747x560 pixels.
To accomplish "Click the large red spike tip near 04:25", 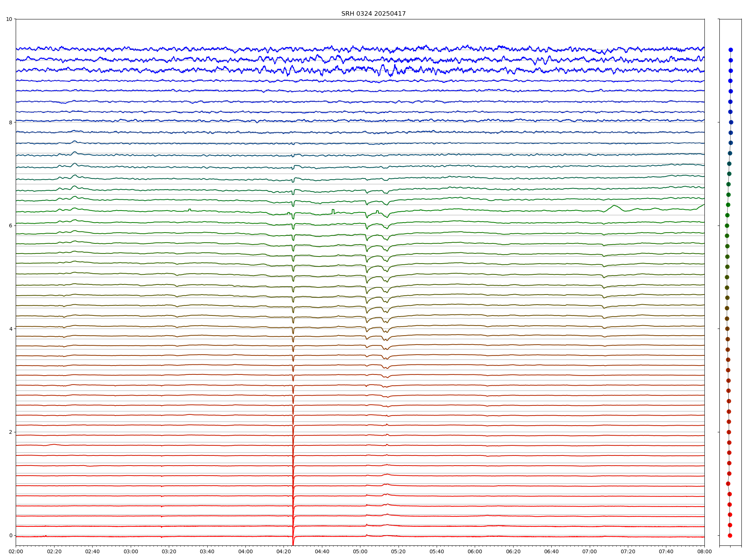I will pyautogui.click(x=293, y=544).
